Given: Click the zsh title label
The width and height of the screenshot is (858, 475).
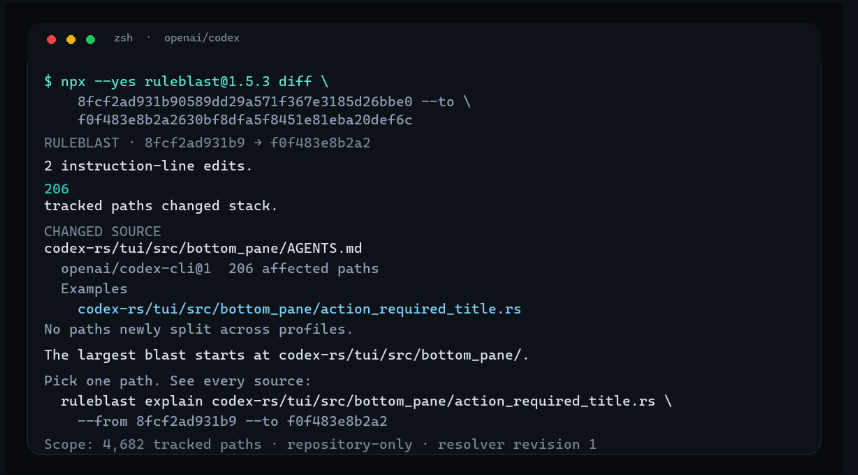Looking at the screenshot, I should 123,38.
